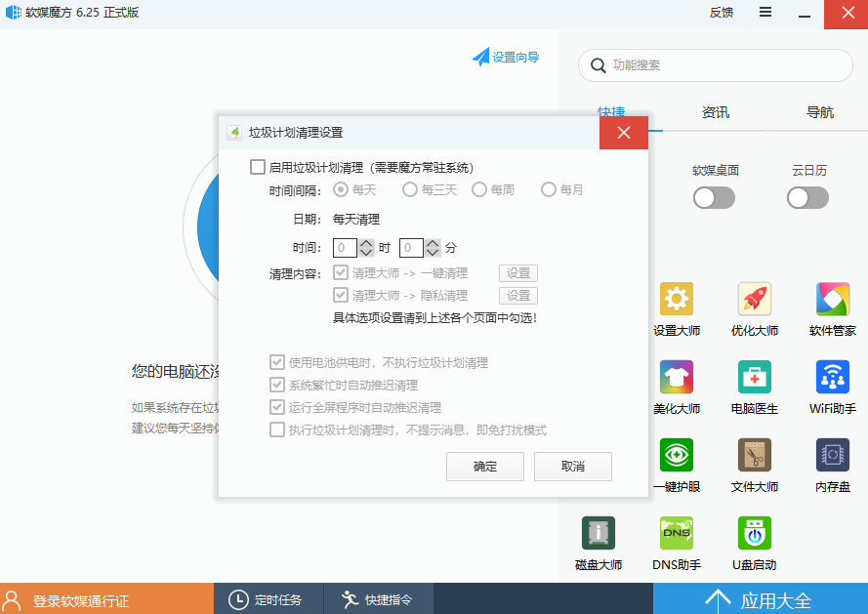The width and height of the screenshot is (868, 614).
Task: Open the 美化大师 t-shirt icon
Action: [677, 377]
